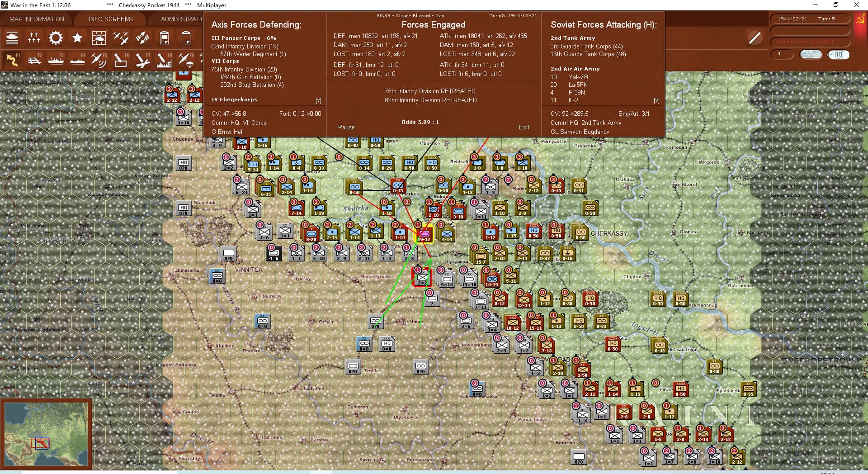868x474 pixels.
Task: Click the strategic minimap thumbnail
Action: [x=46, y=435]
